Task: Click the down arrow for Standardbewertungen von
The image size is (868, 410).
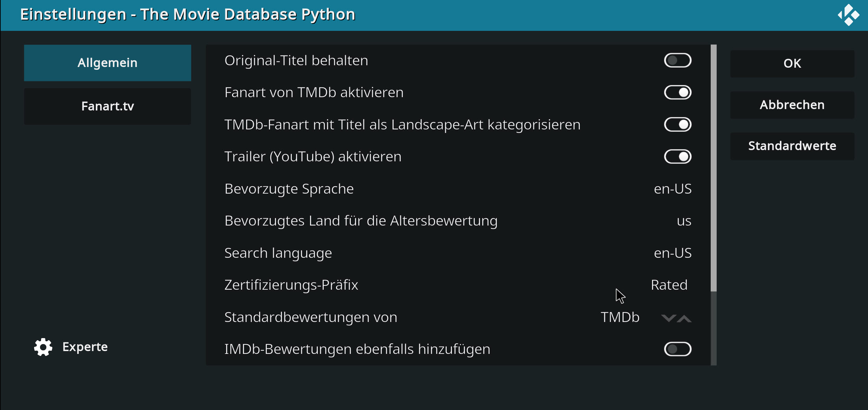Action: 668,318
